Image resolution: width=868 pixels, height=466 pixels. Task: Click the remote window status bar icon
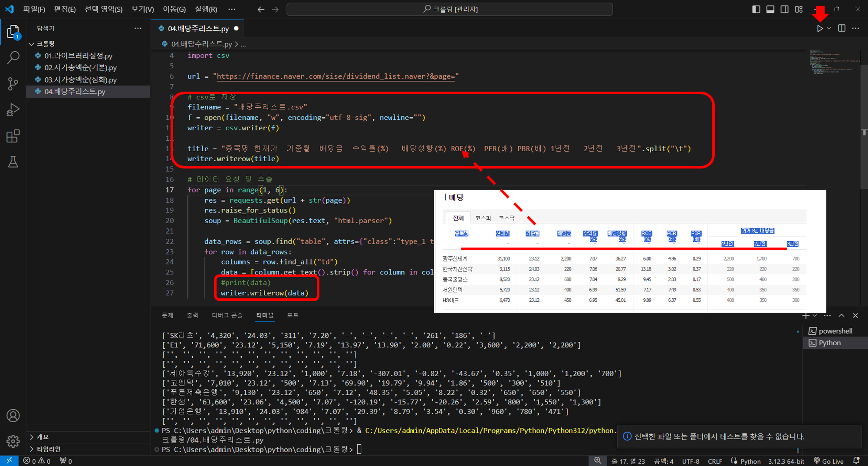(9, 461)
